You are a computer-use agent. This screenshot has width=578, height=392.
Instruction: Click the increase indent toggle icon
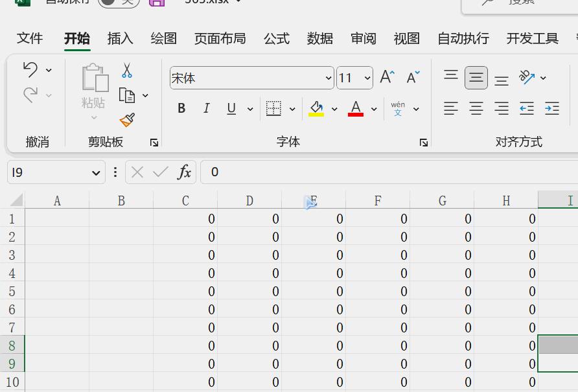pos(551,108)
